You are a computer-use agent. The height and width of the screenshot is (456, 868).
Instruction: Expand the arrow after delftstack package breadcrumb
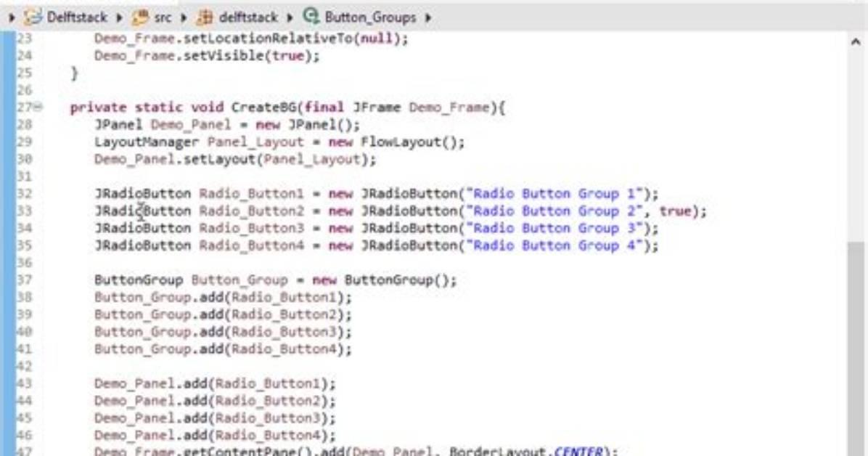coord(290,17)
